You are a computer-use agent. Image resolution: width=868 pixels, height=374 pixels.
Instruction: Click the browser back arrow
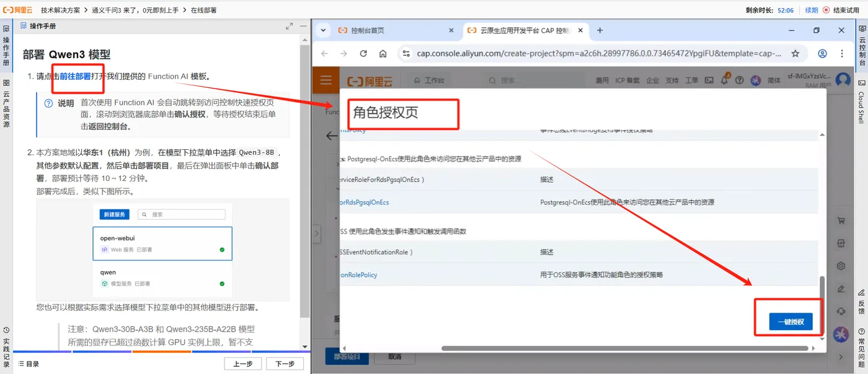point(324,54)
